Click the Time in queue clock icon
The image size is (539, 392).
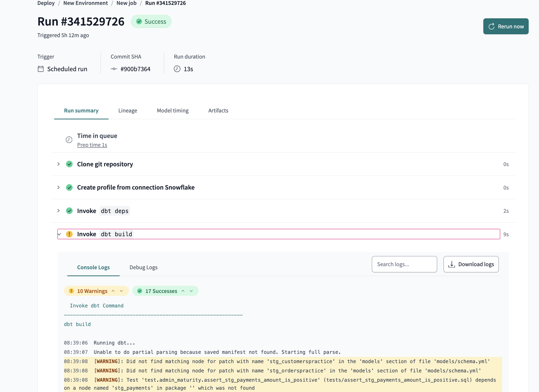tap(69, 140)
